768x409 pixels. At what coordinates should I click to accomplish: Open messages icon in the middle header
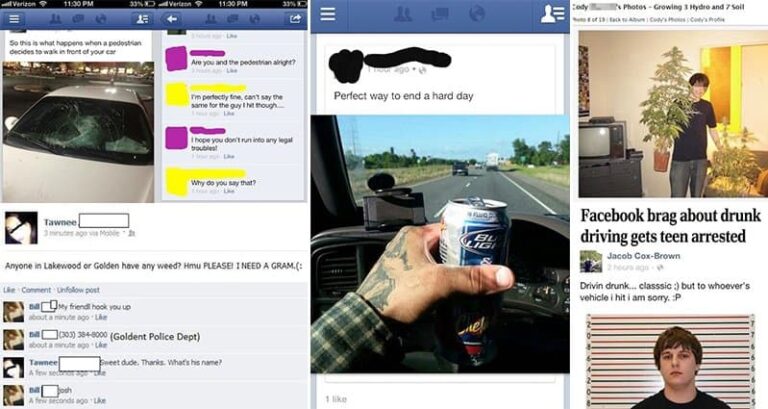click(439, 14)
